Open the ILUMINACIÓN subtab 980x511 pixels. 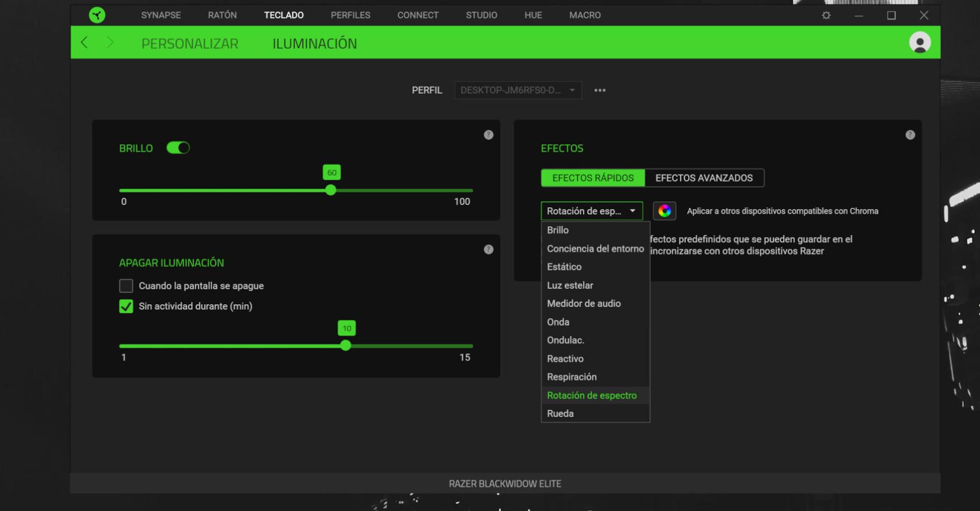pos(315,44)
